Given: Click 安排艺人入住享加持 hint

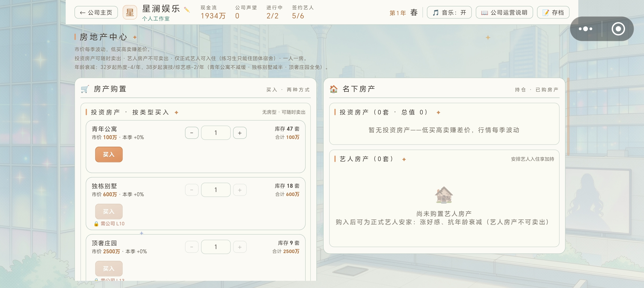Looking at the screenshot, I should 532,159.
